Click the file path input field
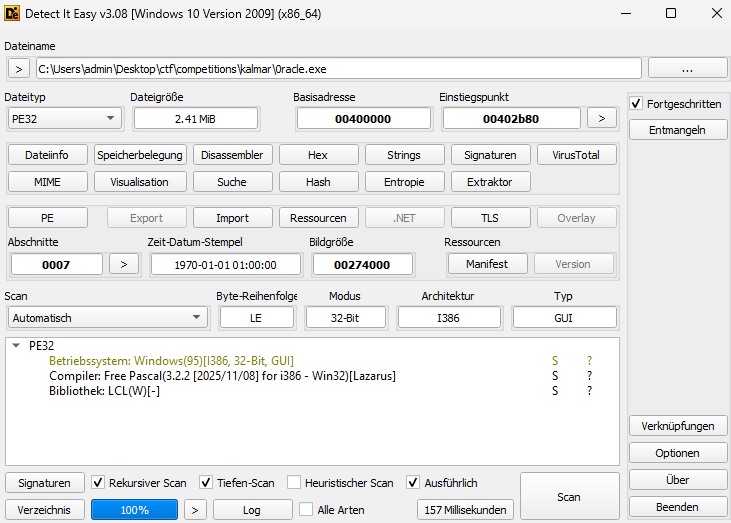The height and width of the screenshot is (523, 731). (x=338, y=69)
